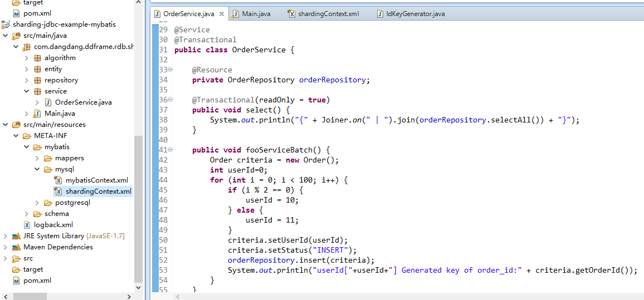Viewport: 644px width, 300px height.
Task: Click the entity package icon
Action: 37,69
